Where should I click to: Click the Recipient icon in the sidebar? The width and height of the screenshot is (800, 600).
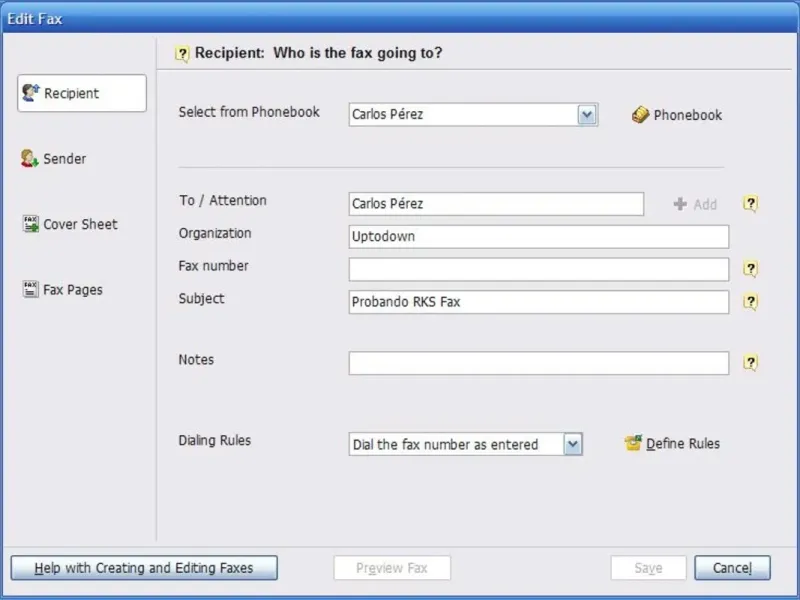coord(31,92)
